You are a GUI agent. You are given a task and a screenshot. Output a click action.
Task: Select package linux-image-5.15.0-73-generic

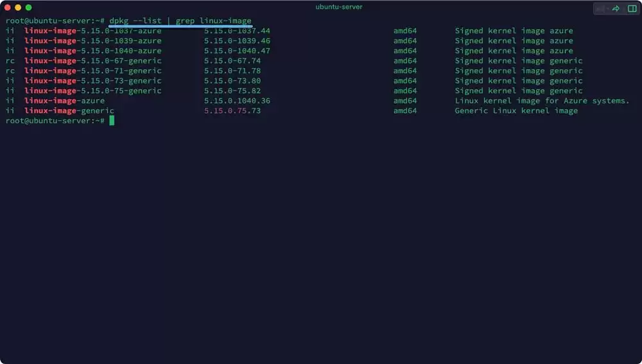tap(92, 81)
